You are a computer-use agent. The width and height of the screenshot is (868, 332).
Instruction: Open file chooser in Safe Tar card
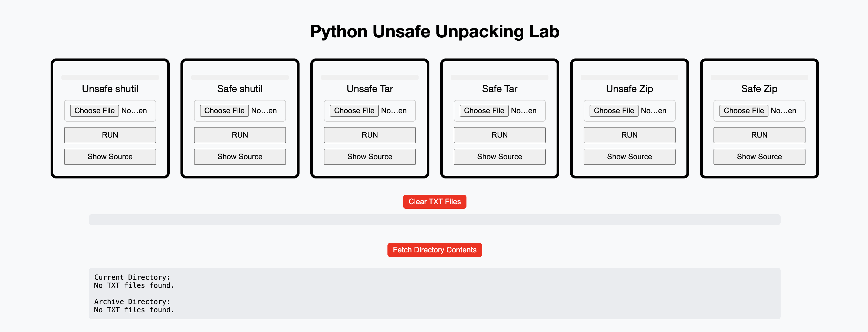[x=484, y=111]
